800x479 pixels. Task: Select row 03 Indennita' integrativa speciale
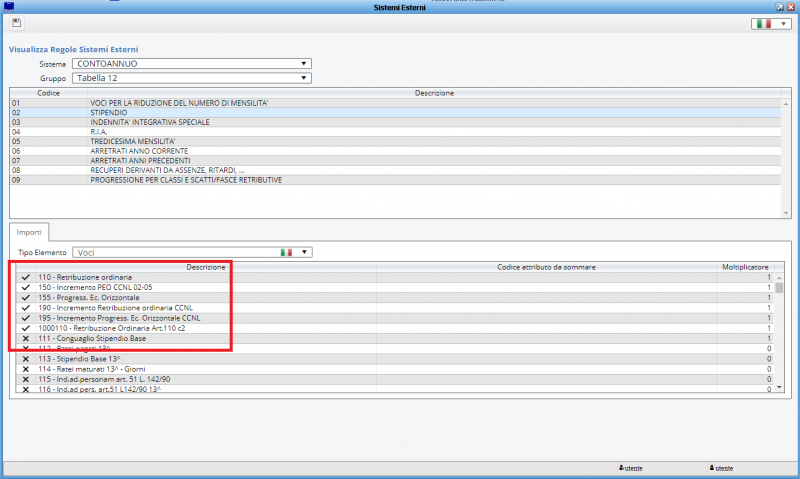click(395, 122)
